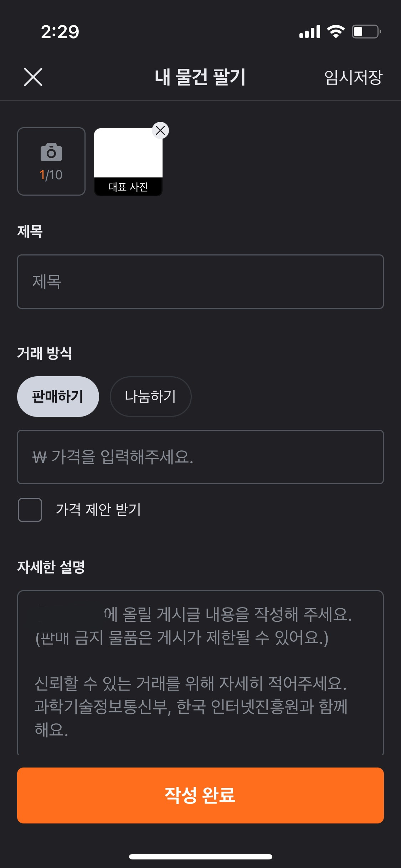Tap the 가격 제안 받기 label
Viewport: 401px width, 868px height.
(98, 510)
